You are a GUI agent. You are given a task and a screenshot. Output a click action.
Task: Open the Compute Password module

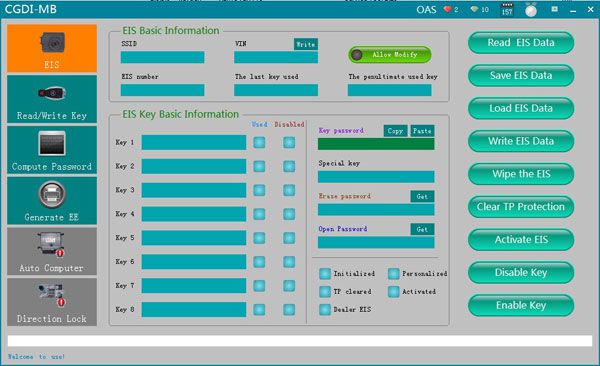pyautogui.click(x=52, y=150)
